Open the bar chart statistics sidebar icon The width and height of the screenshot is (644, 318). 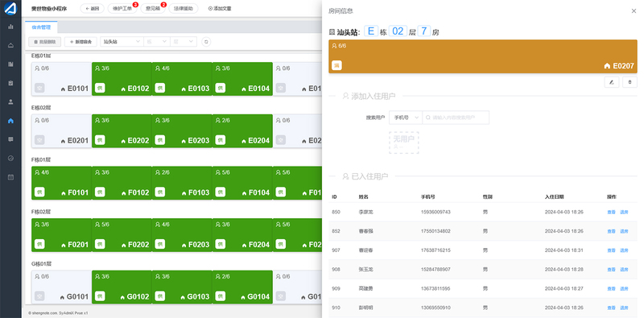[x=10, y=27]
